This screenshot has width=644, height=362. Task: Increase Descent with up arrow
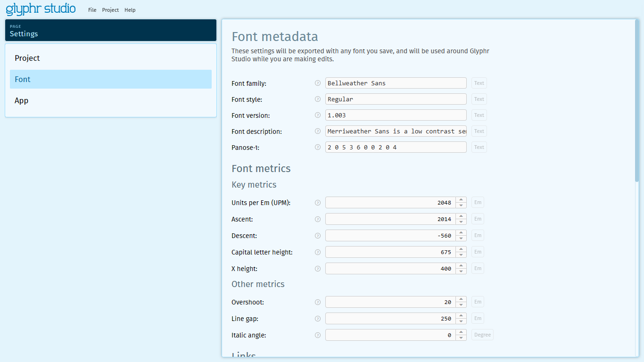[461, 233]
